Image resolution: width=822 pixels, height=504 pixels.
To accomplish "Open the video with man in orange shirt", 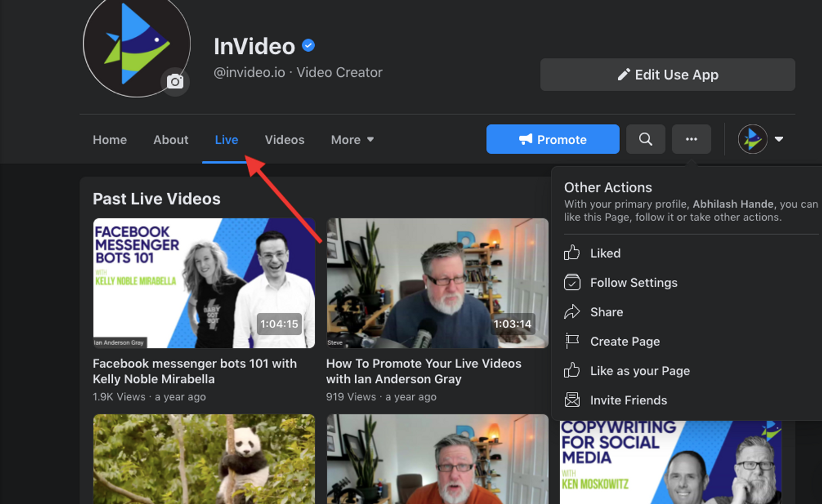I will click(437, 459).
